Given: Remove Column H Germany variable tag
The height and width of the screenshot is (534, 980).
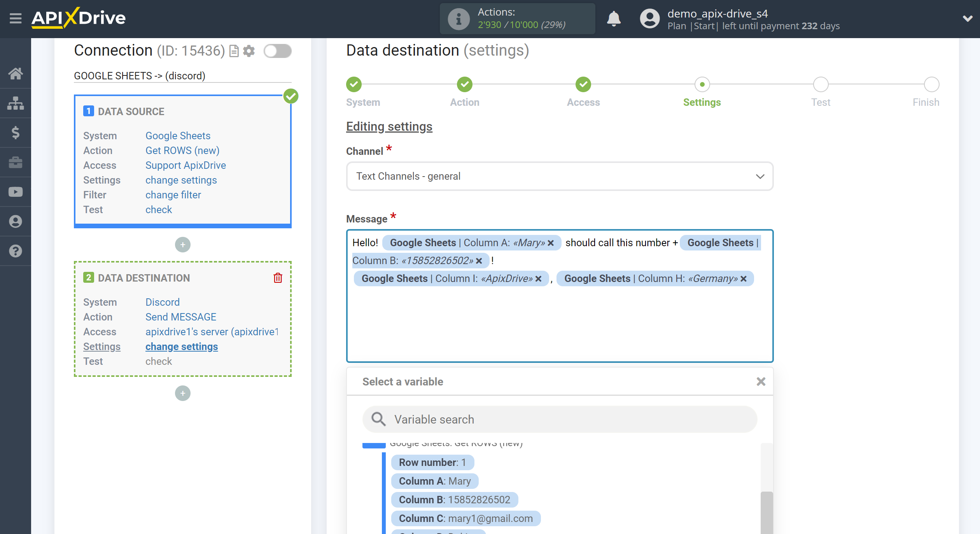Looking at the screenshot, I should [x=744, y=279].
